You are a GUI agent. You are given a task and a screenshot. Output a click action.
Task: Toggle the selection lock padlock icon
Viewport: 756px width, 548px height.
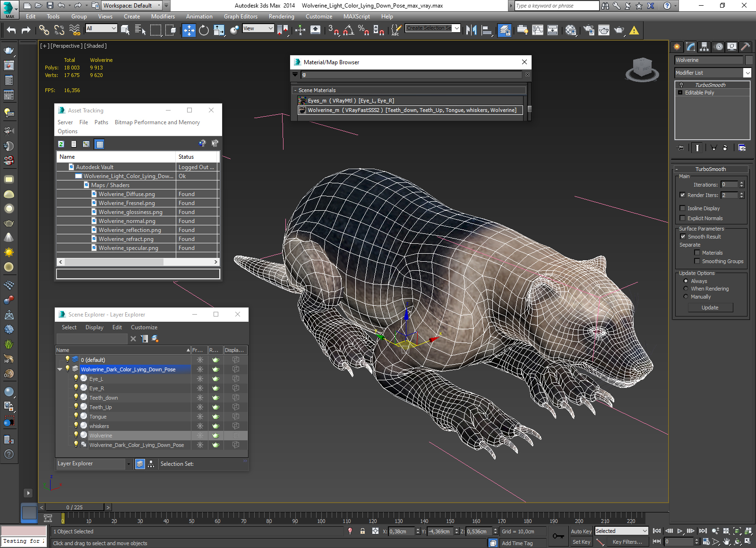tap(362, 531)
